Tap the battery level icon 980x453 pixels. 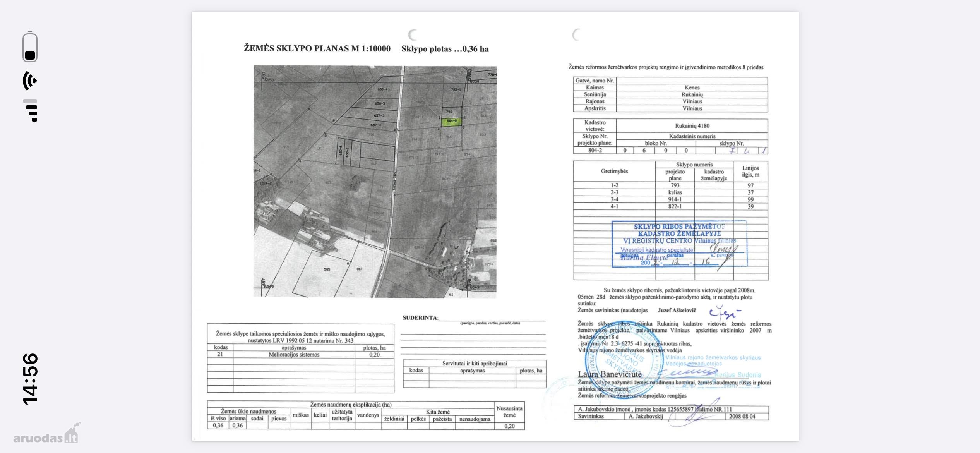tap(30, 46)
